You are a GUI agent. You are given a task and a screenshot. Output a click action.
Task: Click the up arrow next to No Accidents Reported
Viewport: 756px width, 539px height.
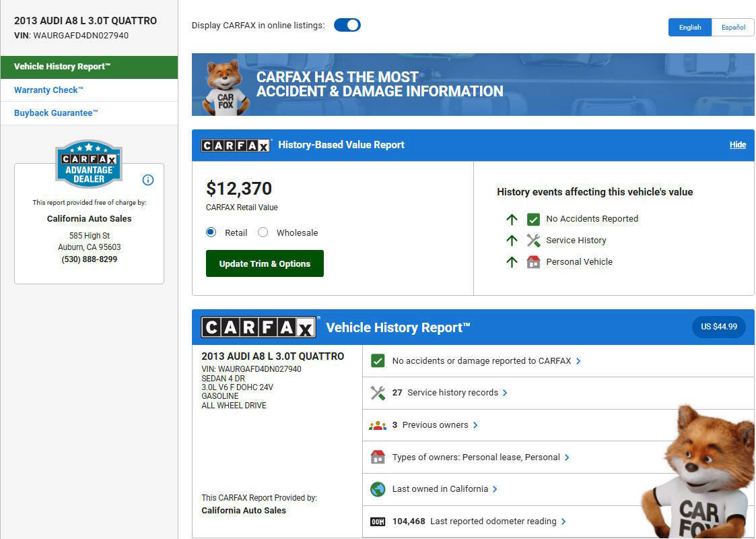(x=512, y=220)
